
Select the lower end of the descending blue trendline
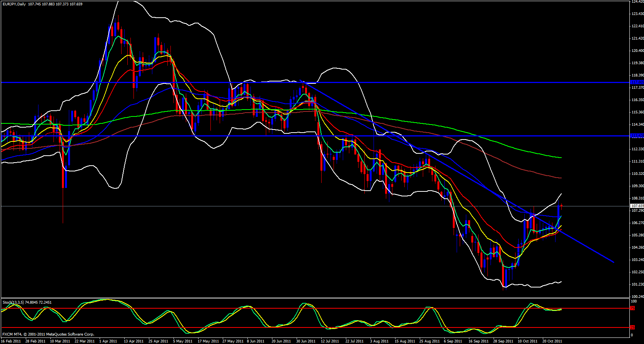pyautogui.click(x=613, y=262)
